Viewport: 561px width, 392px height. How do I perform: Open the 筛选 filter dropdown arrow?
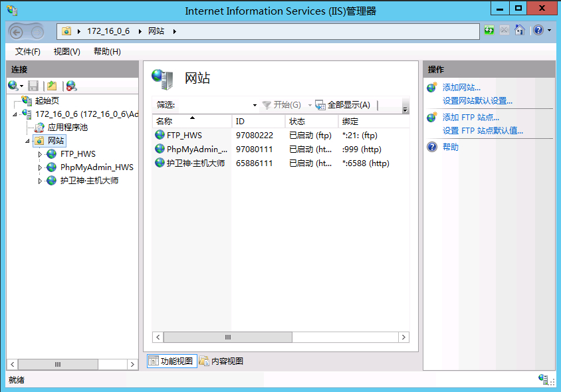pyautogui.click(x=255, y=105)
